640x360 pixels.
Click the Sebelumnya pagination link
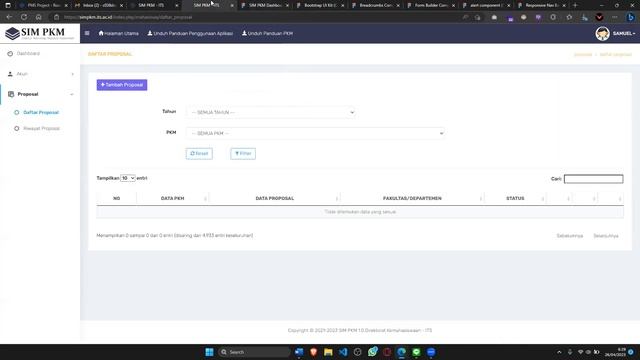coord(570,236)
